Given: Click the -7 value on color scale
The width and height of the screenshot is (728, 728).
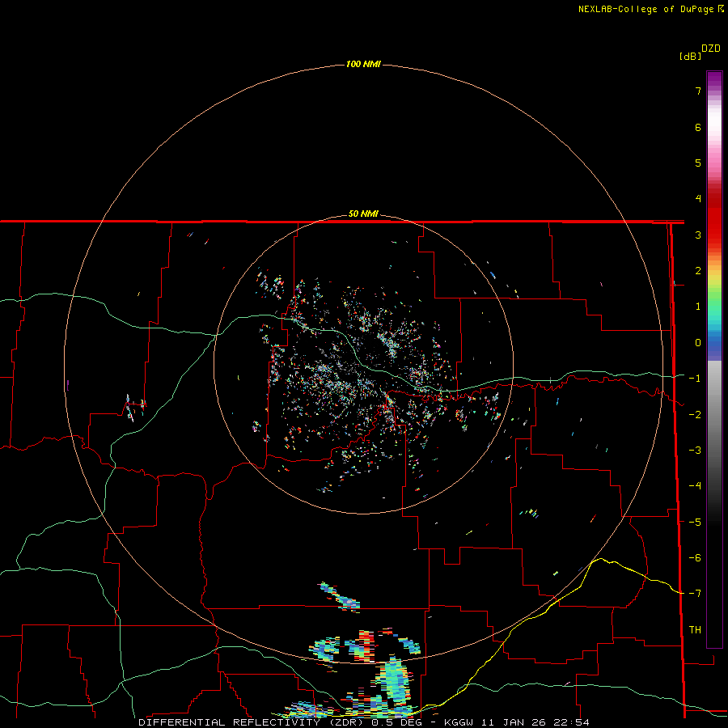Looking at the screenshot, I should click(695, 594).
